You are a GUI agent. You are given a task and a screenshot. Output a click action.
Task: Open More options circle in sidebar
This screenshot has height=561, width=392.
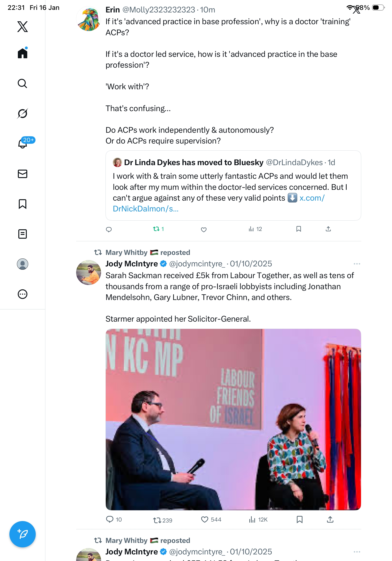23,294
